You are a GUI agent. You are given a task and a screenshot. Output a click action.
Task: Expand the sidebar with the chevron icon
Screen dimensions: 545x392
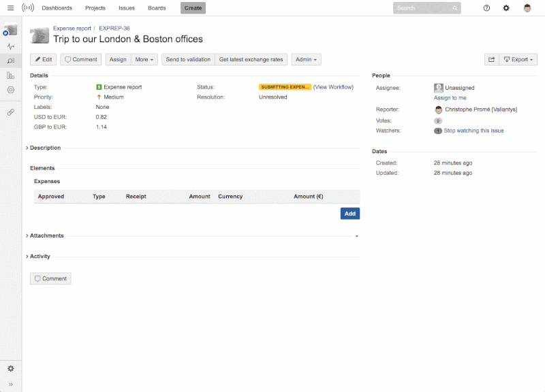[x=10, y=383]
